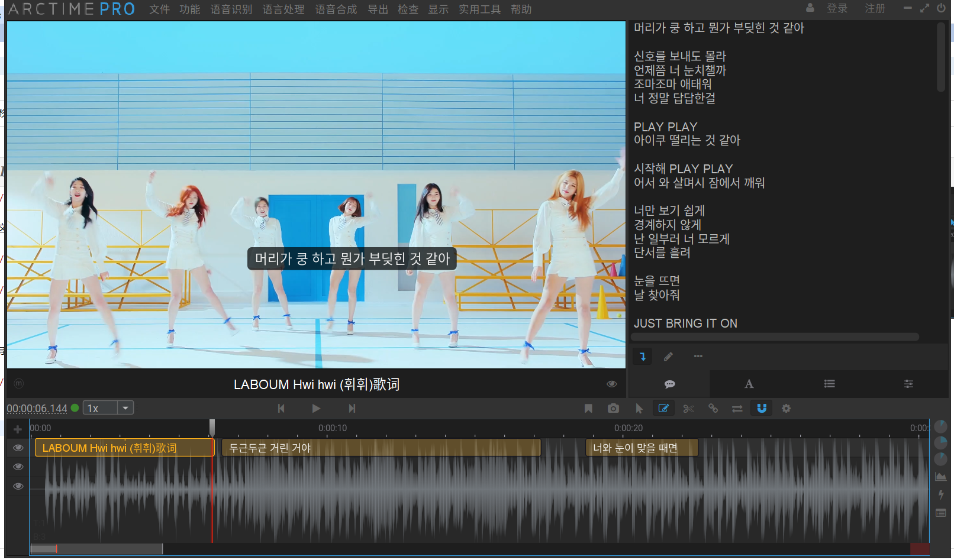Select the subtitle edit pencil tool
Image resolution: width=954 pixels, height=560 pixels.
pos(663,409)
